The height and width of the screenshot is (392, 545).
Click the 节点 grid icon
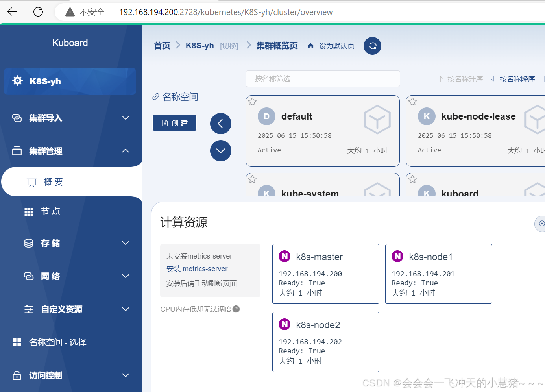(29, 212)
